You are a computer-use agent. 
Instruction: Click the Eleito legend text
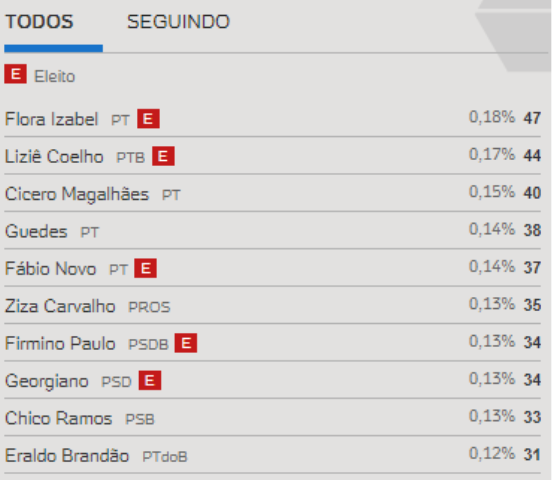click(54, 77)
